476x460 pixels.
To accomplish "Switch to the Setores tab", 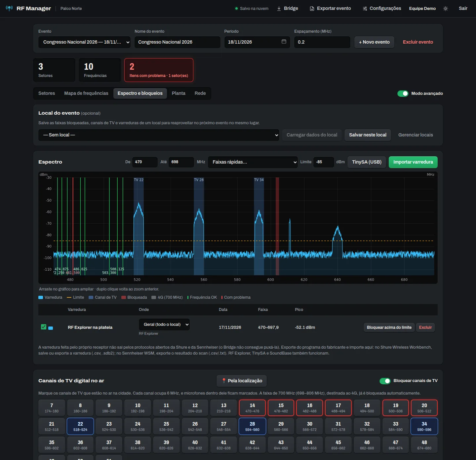I will (x=47, y=94).
